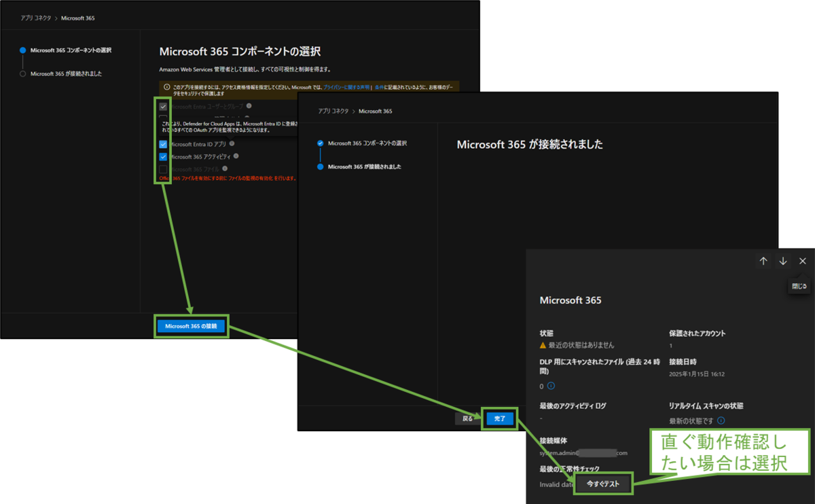
Task: Click the 最新の状態です scan status text
Action: [691, 421]
